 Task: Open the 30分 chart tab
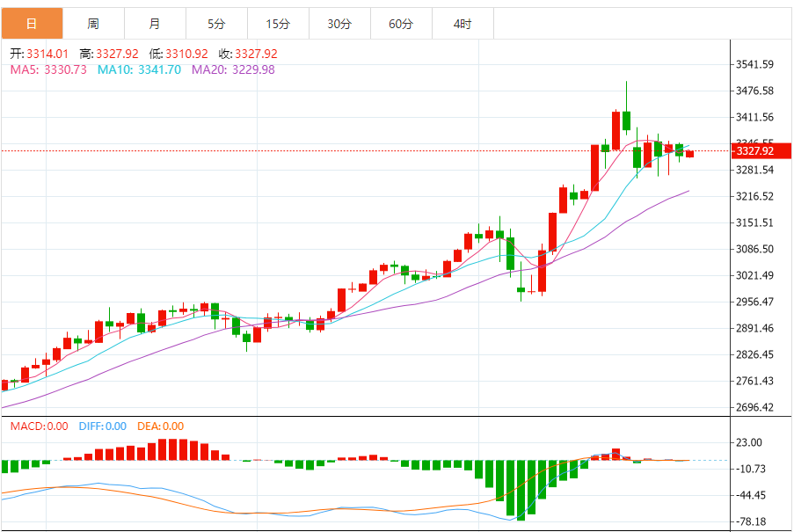(x=339, y=23)
